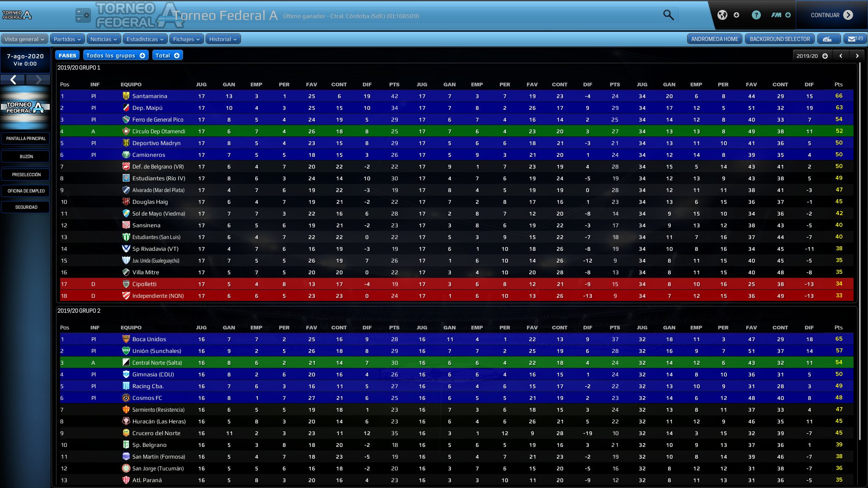
Task: Open the navigation history stepper by the title
Action: coord(79,15)
